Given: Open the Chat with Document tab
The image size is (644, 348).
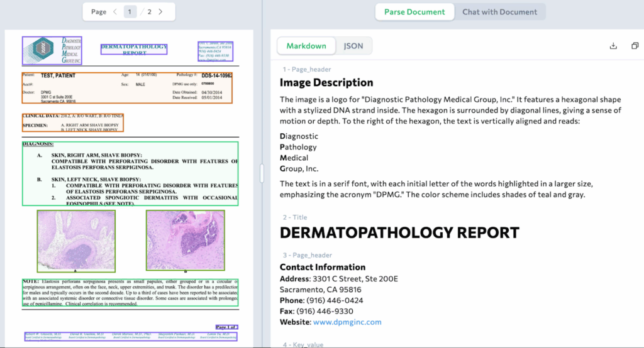Looking at the screenshot, I should coord(499,12).
